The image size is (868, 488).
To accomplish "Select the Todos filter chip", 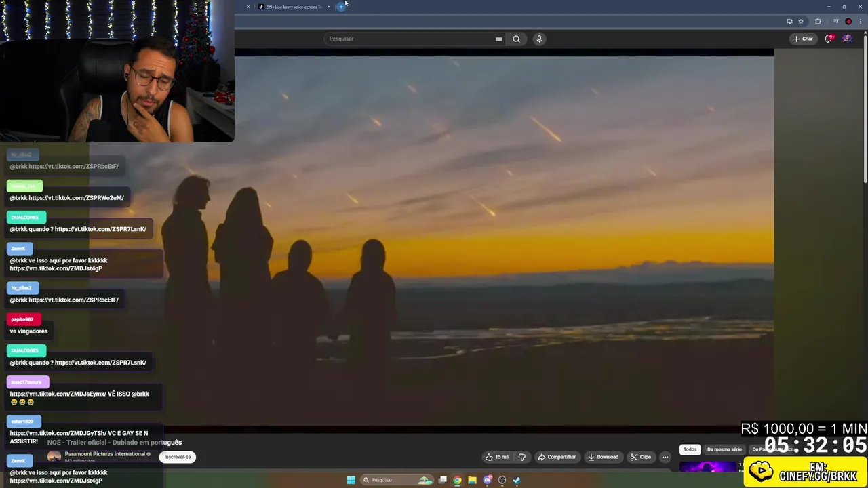I will (690, 449).
